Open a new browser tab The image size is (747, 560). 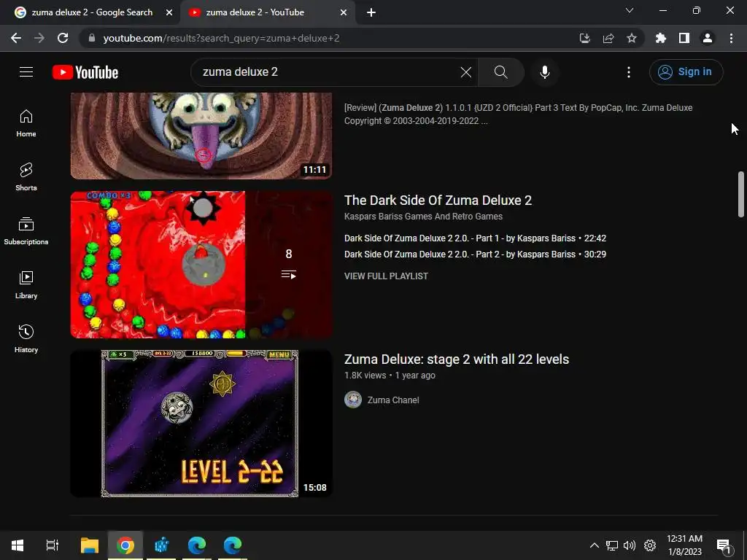pyautogui.click(x=371, y=12)
